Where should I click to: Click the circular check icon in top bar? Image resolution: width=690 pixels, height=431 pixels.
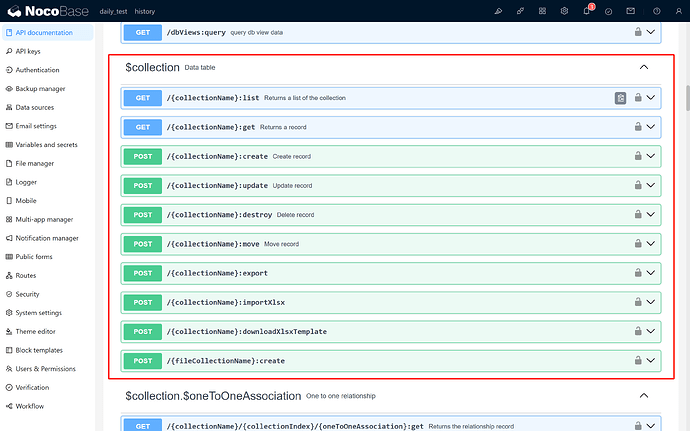point(609,11)
